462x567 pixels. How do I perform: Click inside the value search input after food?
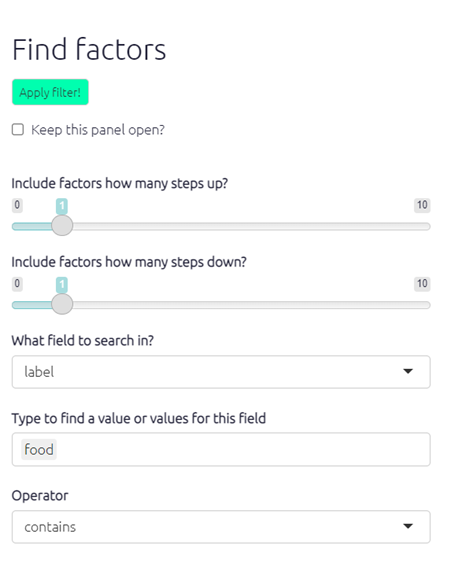click(x=242, y=449)
